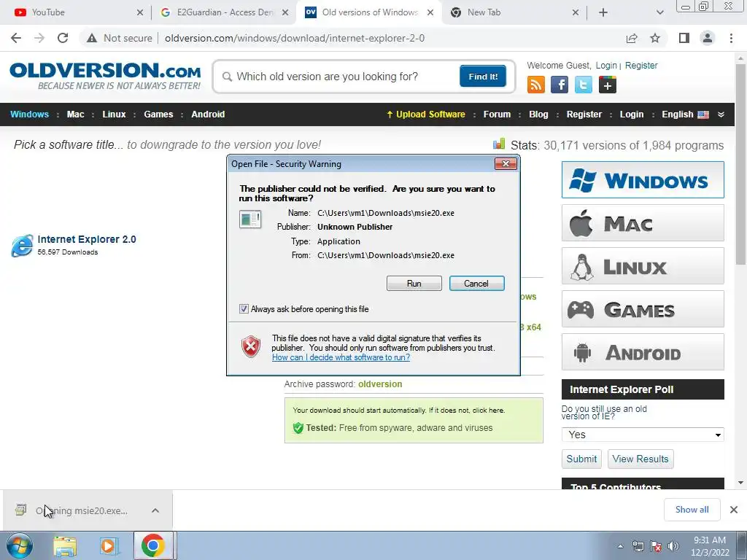The image size is (747, 560).
Task: Switch to E2Guardian Access Denied tab
Action: 224,12
